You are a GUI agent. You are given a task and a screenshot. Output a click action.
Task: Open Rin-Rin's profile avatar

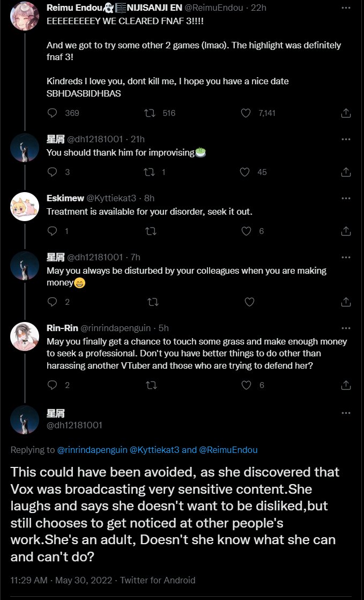(25, 336)
